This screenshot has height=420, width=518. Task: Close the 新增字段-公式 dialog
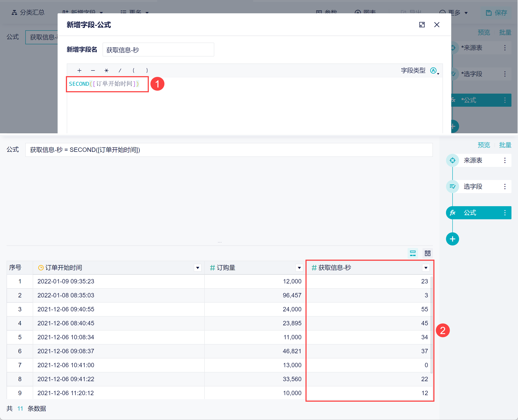coord(437,25)
